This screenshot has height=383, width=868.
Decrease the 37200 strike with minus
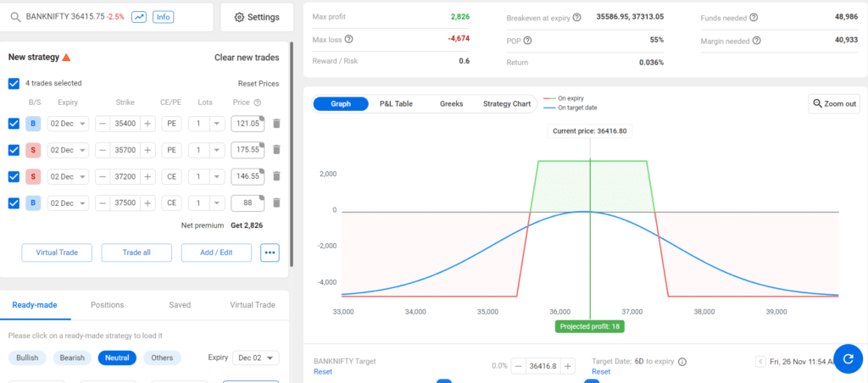(x=103, y=176)
